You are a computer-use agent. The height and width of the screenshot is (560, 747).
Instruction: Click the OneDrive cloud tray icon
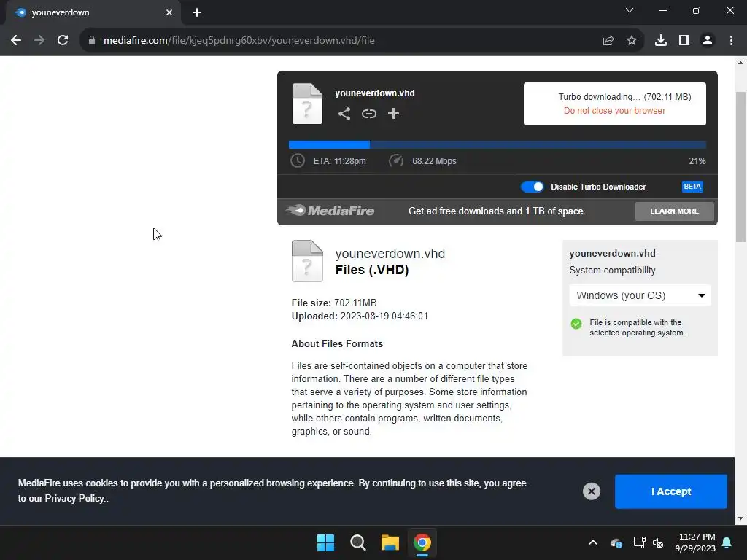(616, 542)
